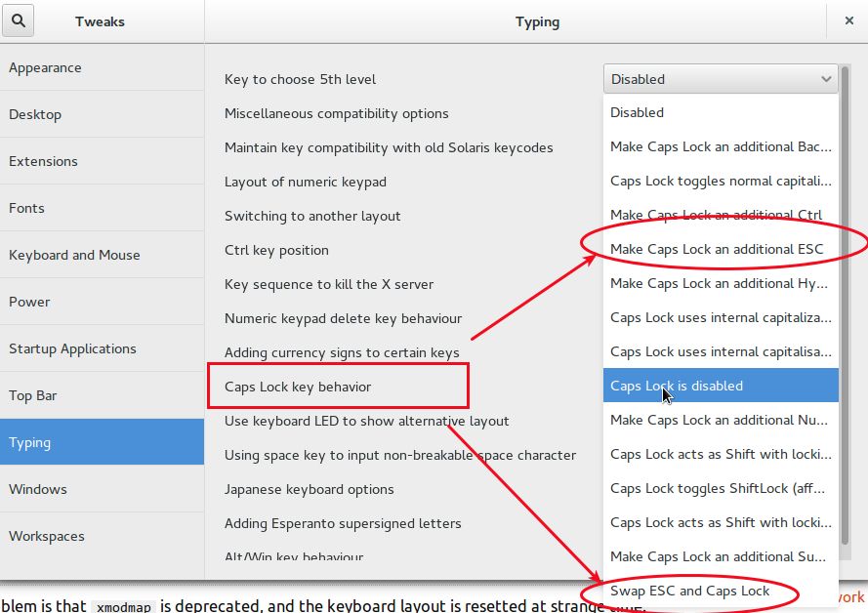Close the Tweaks window
Image resolution: width=868 pixels, height=613 pixels.
click(x=848, y=21)
